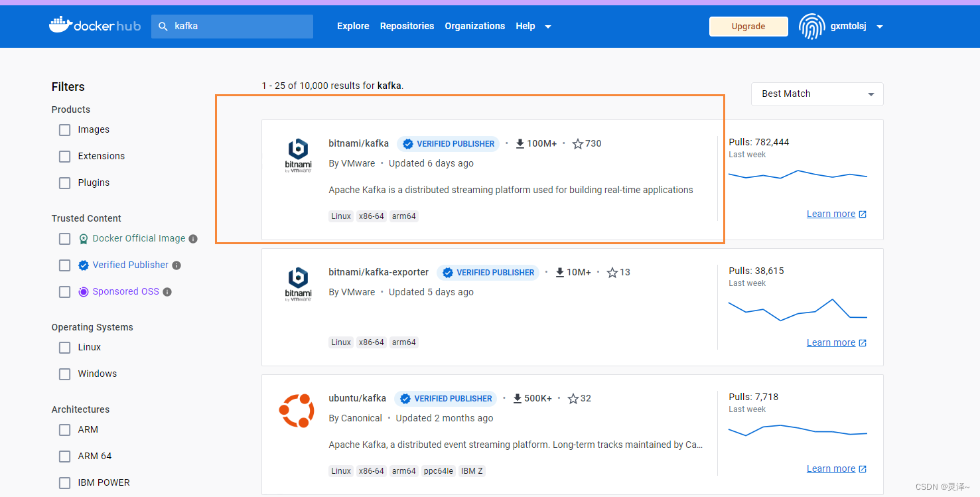
Task: Click the info icon next to Docker Official Image
Action: 193,239
